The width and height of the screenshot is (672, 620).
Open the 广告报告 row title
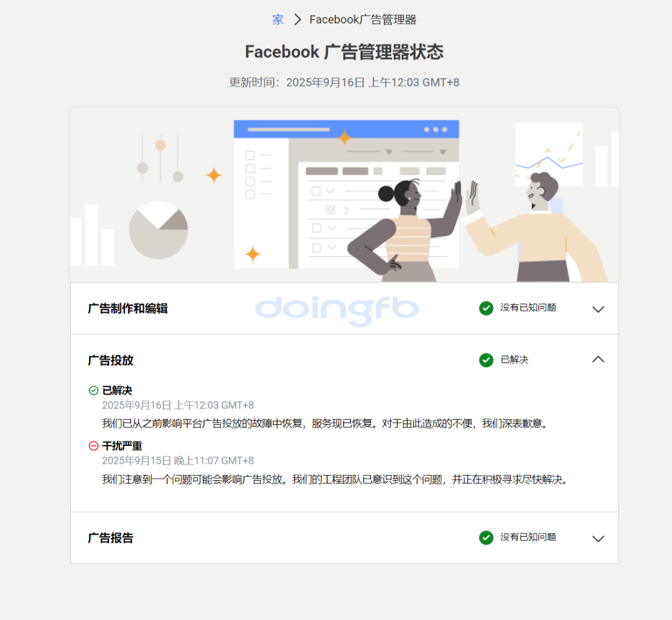(111, 538)
